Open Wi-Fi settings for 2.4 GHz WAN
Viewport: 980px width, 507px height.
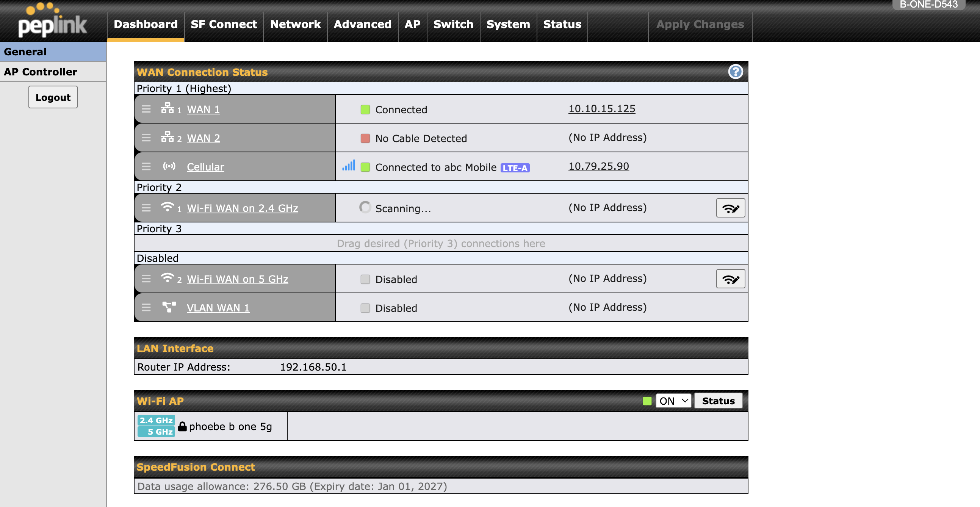click(730, 208)
